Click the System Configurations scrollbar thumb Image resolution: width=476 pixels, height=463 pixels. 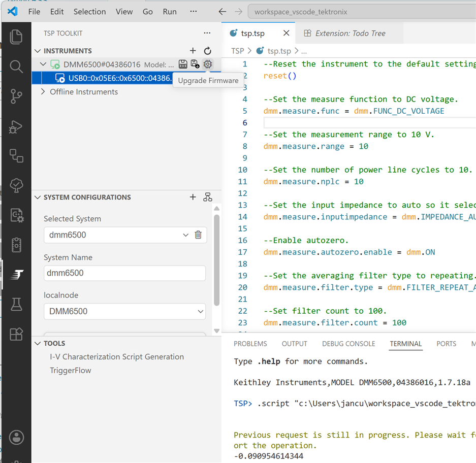(216, 260)
